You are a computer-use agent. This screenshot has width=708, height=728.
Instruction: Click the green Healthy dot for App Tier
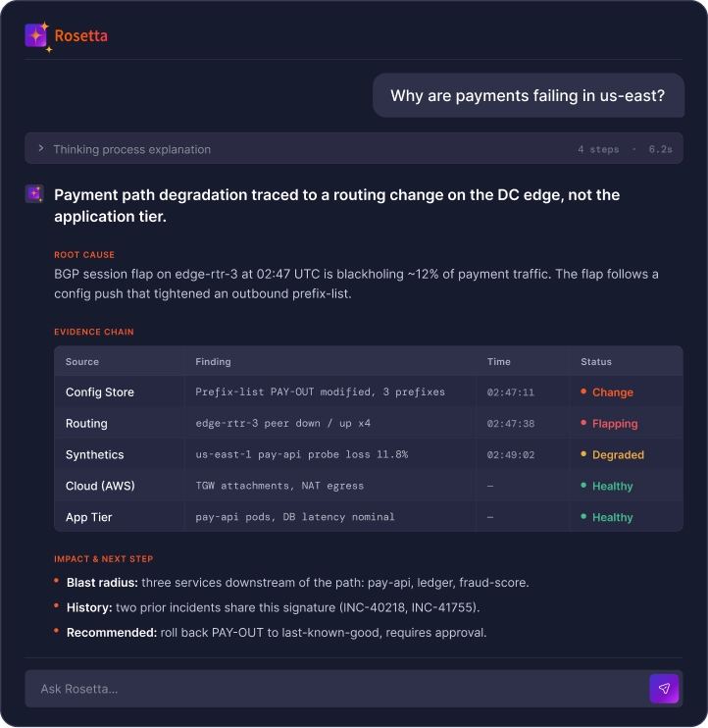(x=583, y=516)
